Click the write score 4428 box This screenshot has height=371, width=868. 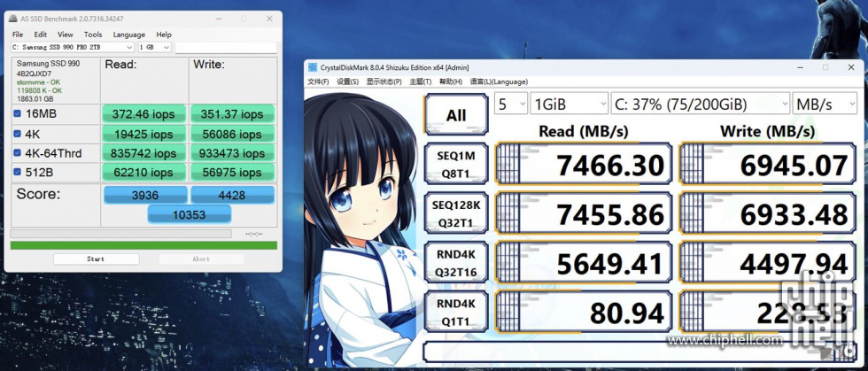(232, 195)
